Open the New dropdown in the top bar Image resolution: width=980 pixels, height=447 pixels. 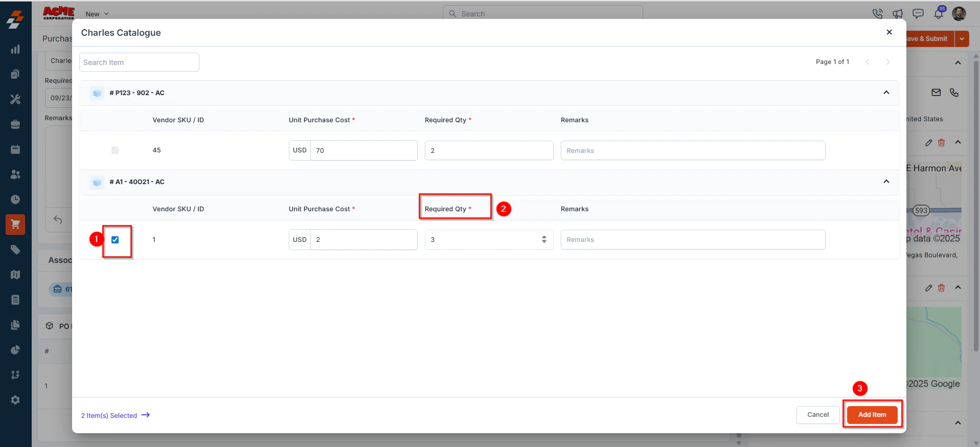click(97, 14)
